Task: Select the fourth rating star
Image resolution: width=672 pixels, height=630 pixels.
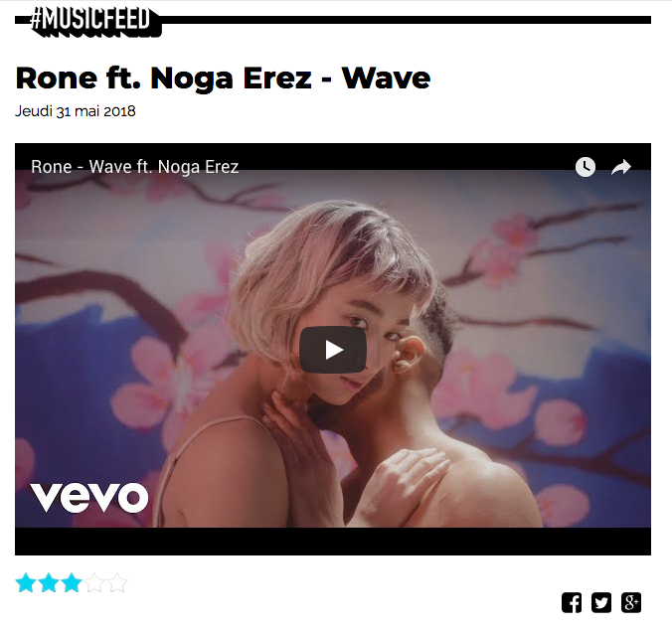Action: pyautogui.click(x=94, y=583)
